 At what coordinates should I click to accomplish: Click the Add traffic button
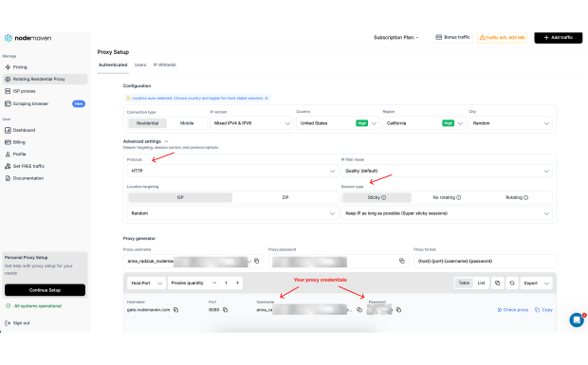coord(558,38)
